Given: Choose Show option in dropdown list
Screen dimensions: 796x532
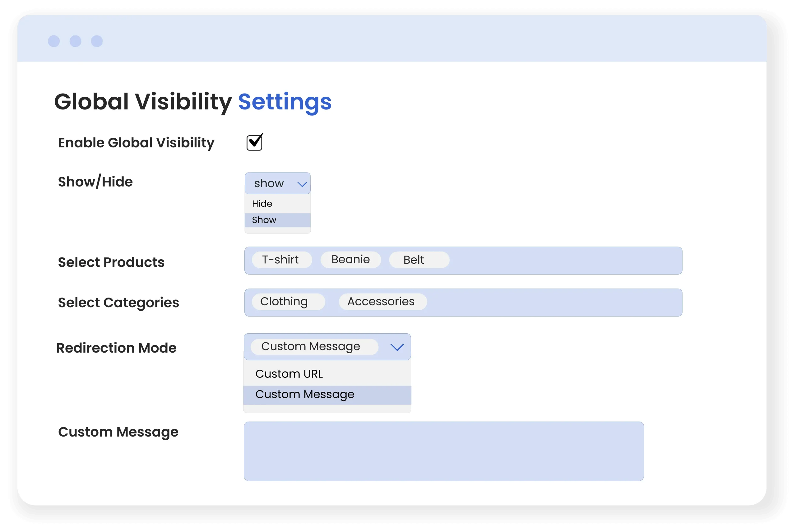Looking at the screenshot, I should click(264, 220).
